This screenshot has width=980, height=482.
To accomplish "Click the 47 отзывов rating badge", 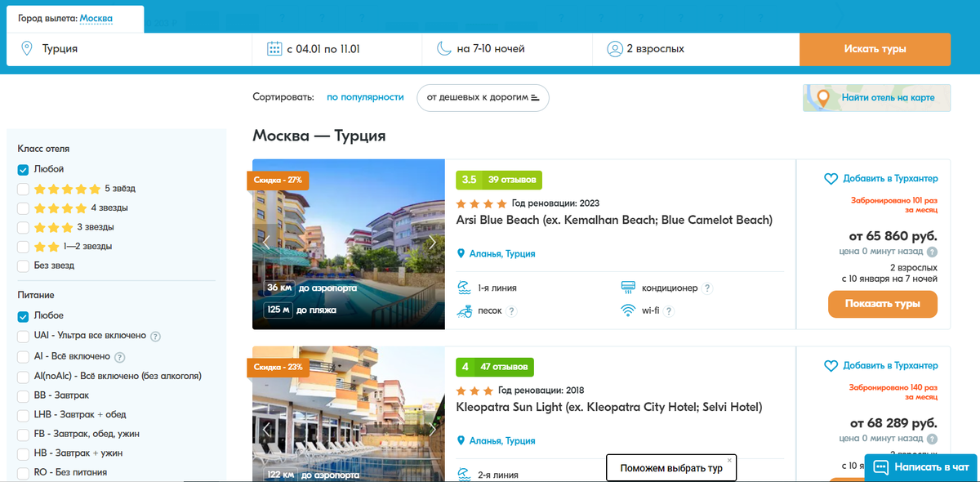I will 495,367.
